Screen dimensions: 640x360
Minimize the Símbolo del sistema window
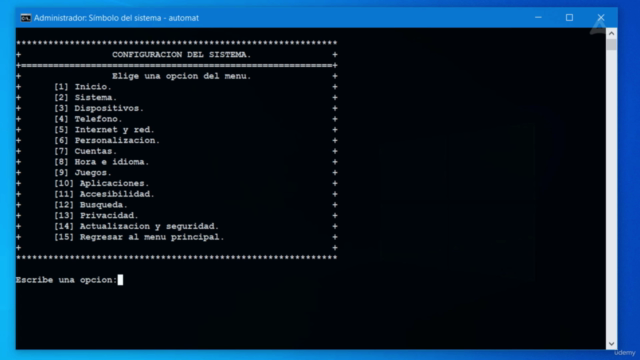pos(538,18)
